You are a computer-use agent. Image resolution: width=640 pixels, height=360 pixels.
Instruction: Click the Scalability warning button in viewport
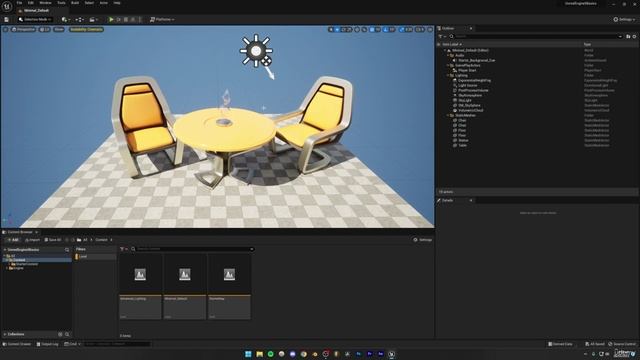pyautogui.click(x=86, y=29)
